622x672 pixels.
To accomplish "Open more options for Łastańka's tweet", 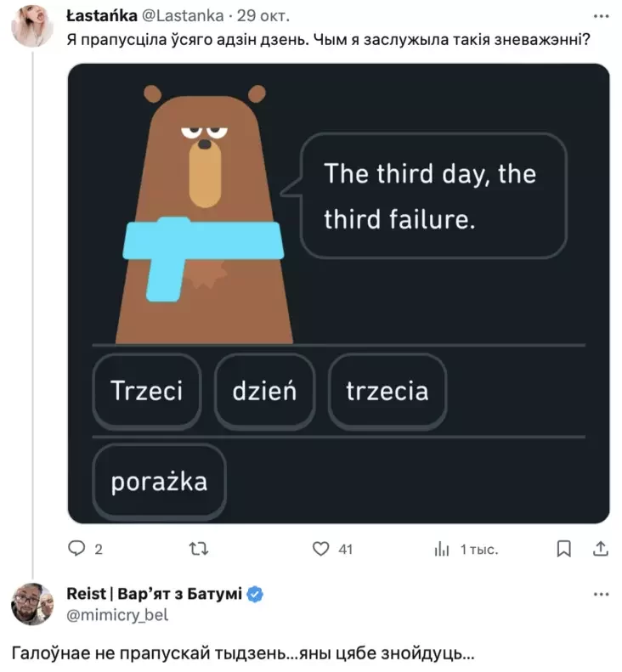I will click(x=601, y=17).
